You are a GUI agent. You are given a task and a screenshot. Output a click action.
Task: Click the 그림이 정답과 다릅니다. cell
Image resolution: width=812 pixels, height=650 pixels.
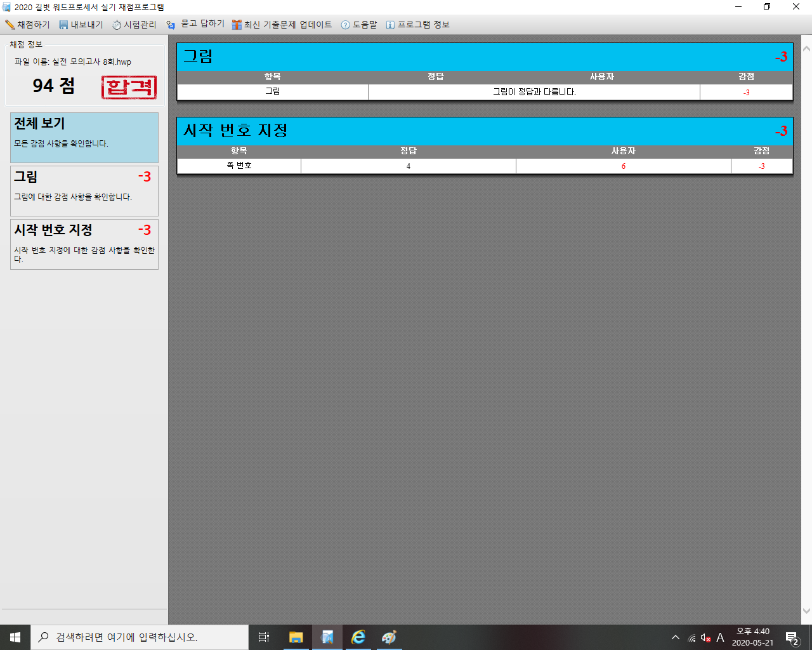[x=534, y=92]
